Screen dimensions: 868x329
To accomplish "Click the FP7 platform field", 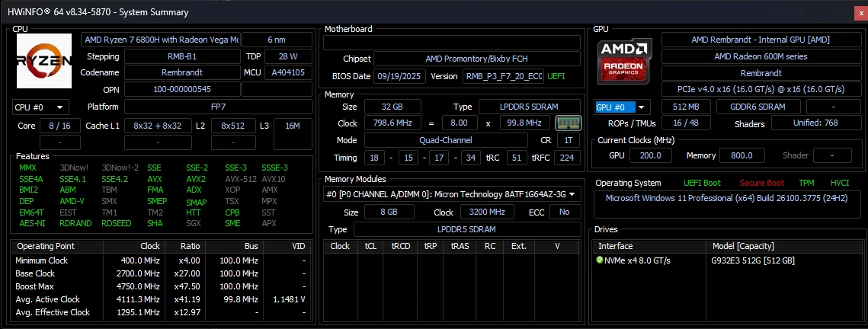I will 218,107.
